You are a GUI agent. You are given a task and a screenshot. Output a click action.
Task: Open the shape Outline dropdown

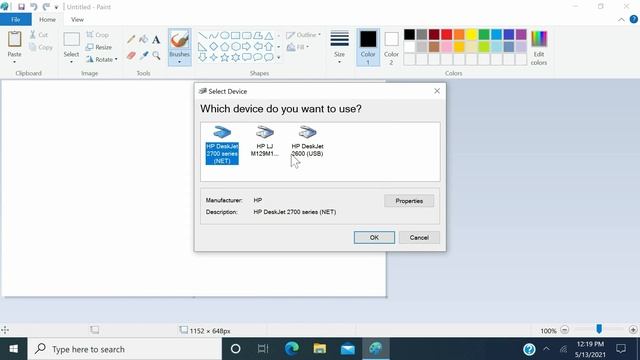[x=304, y=35]
